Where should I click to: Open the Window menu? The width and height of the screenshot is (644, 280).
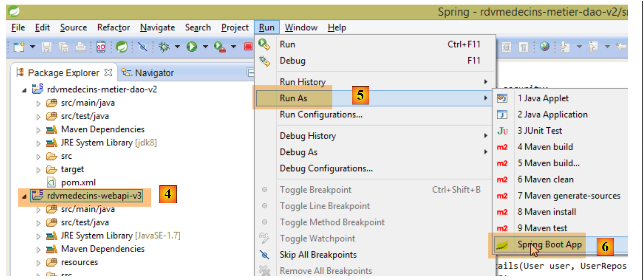[x=301, y=27]
